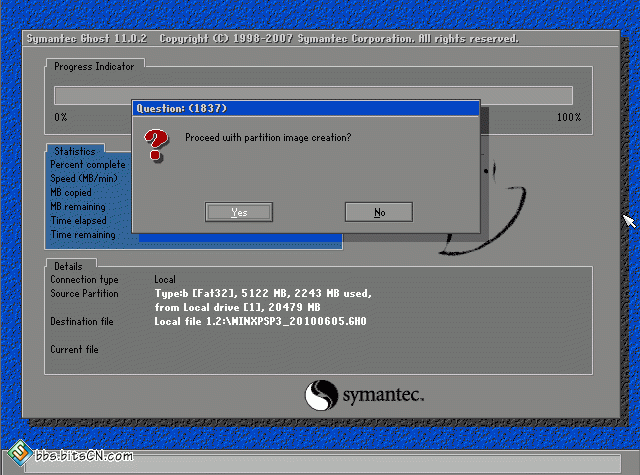640x475 pixels.
Task: Click the 'Source Partition' label
Action: [x=84, y=293]
